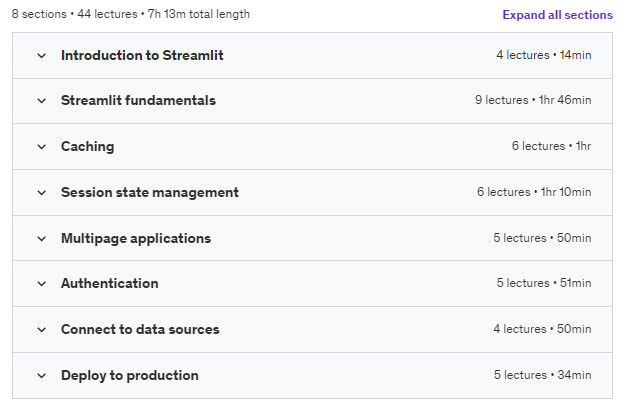Click the '5 lectures • 34min' label
Screen dimensions: 621x399
543,375
